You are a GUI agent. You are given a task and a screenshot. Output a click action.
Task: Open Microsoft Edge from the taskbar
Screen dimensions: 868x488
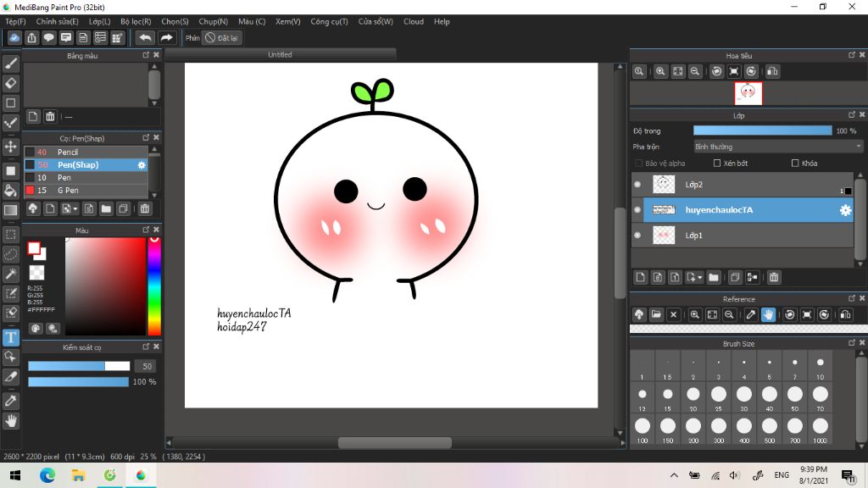click(x=47, y=475)
